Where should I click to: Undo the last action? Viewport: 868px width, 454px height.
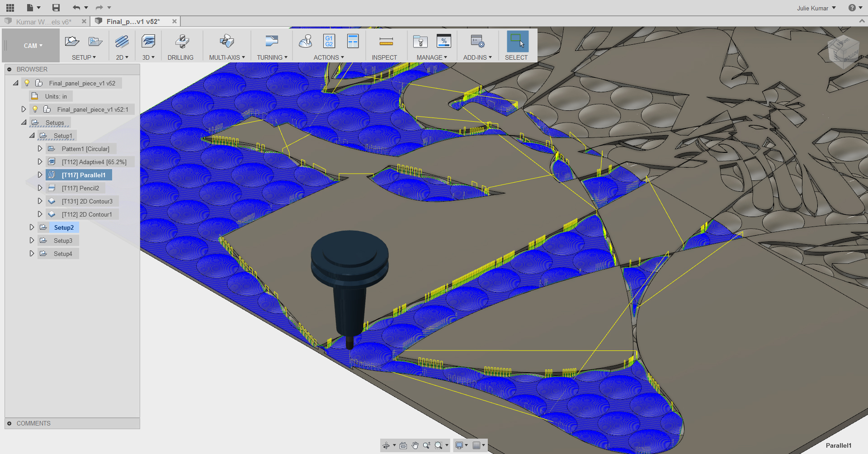click(x=76, y=8)
